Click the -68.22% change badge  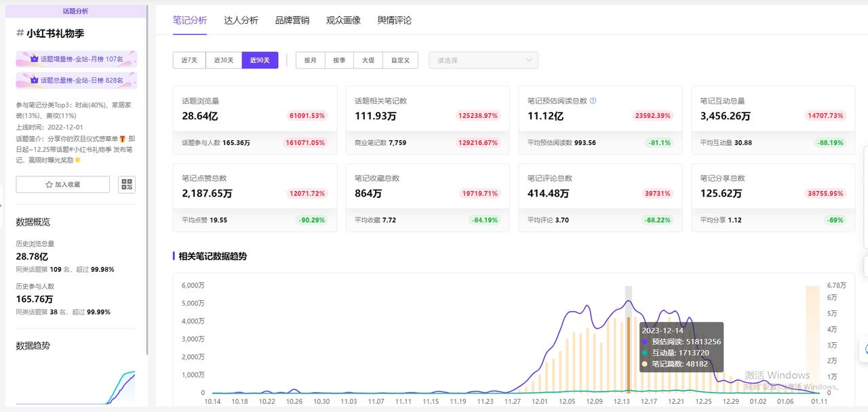658,220
